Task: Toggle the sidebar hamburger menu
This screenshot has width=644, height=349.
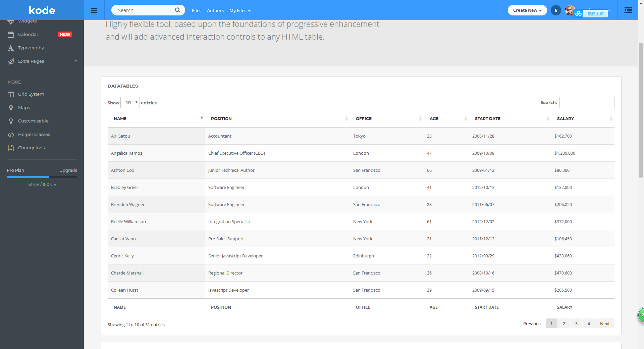Action: pyautogui.click(x=94, y=10)
